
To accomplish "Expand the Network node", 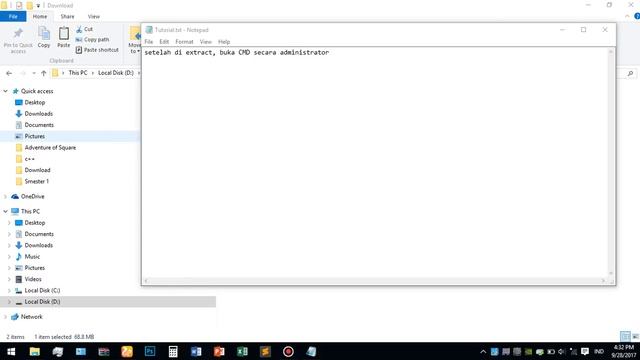I will point(5,317).
